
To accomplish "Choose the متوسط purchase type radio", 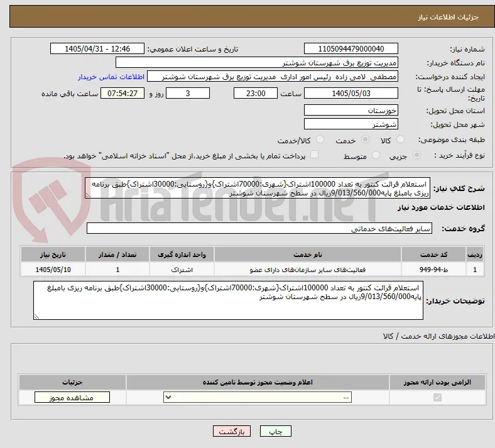I will (x=376, y=155).
